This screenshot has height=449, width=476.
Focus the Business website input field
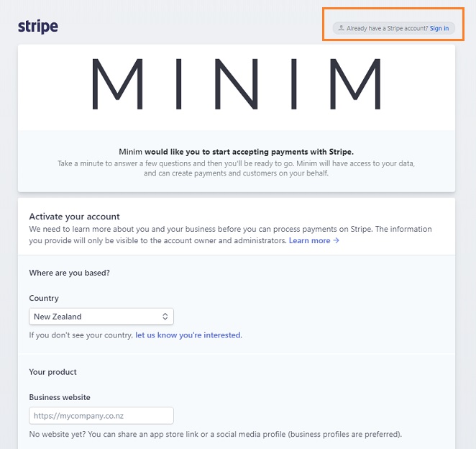pos(101,416)
